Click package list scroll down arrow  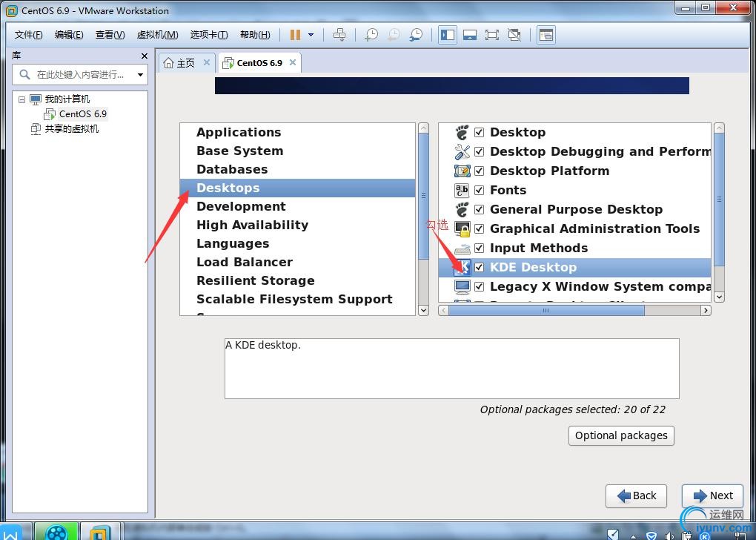pyautogui.click(x=719, y=297)
